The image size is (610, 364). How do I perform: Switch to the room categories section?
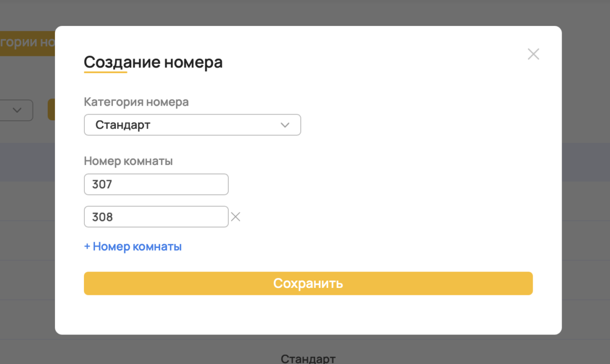[x=28, y=43]
